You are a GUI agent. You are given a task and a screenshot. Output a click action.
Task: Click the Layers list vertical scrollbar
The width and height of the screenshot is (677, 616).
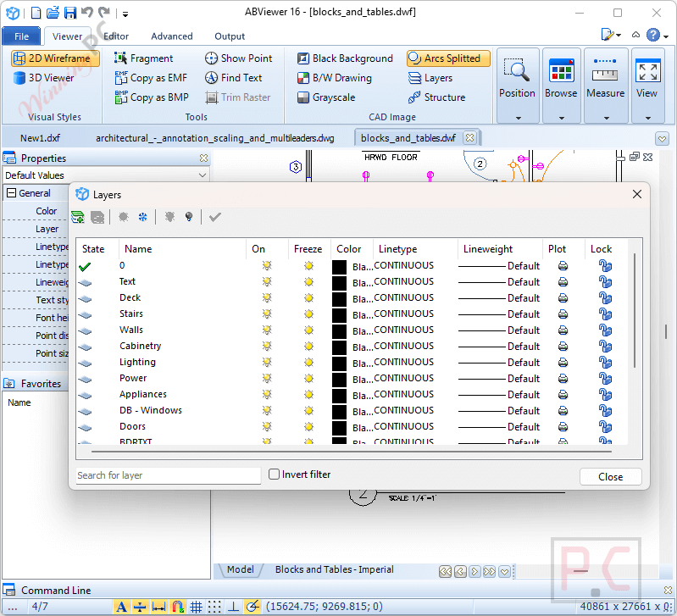pos(635,311)
